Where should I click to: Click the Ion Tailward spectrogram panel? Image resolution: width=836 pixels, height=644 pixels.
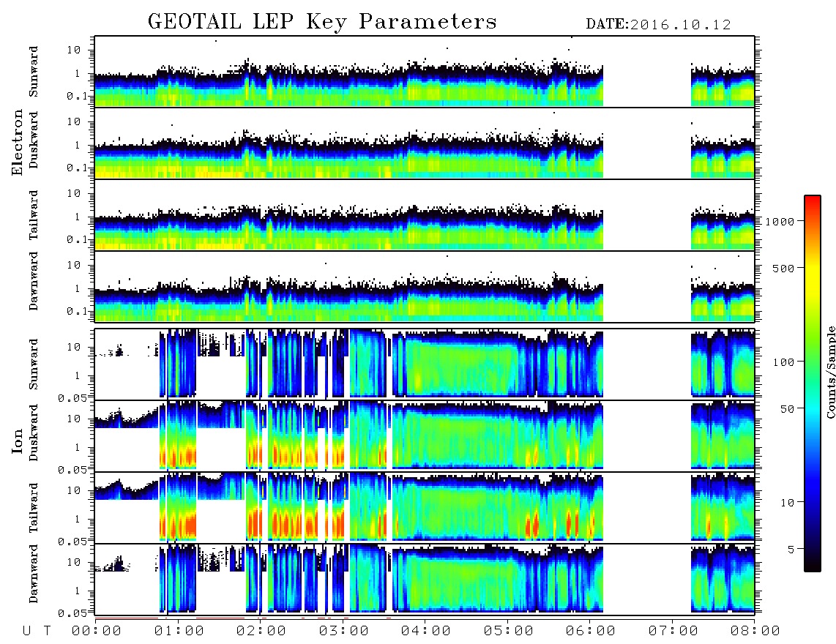click(425, 508)
